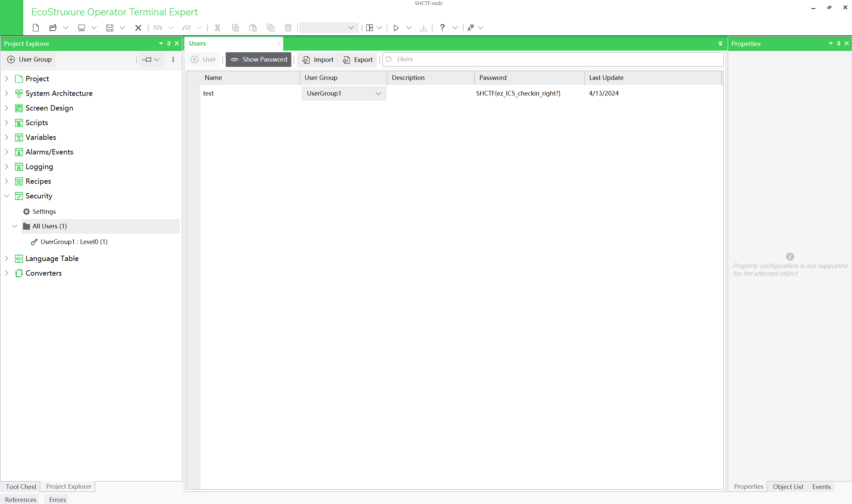This screenshot has height=504, width=852.
Task: Switch to the Events tab
Action: click(821, 486)
